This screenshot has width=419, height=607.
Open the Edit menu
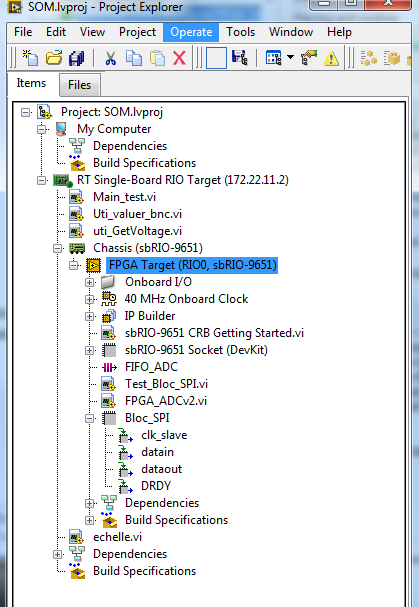pyautogui.click(x=56, y=32)
